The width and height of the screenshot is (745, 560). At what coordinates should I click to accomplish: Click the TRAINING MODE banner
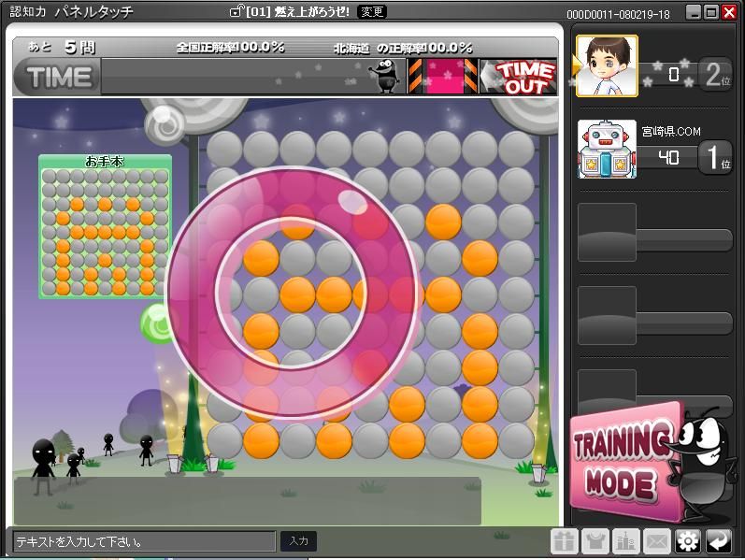pos(626,461)
